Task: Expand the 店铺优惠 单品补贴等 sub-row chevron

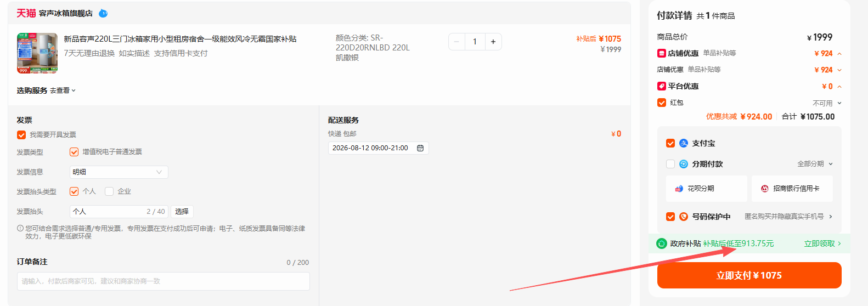Action: 839,70
